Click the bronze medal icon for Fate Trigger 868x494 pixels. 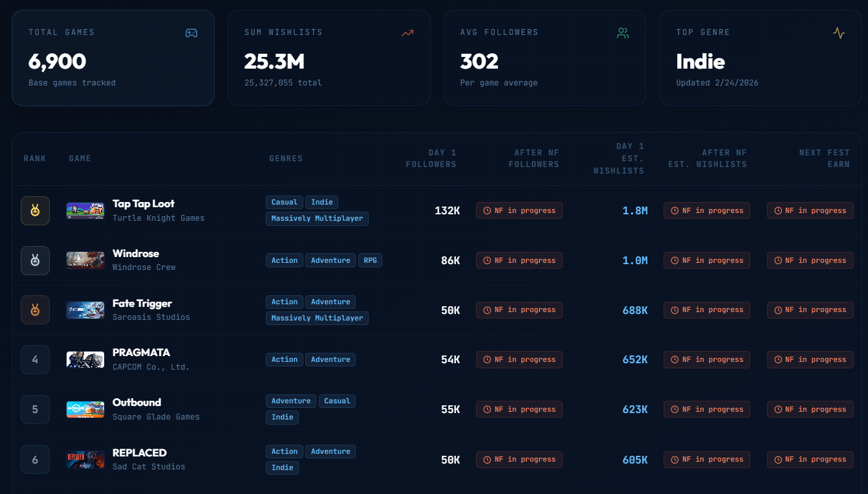35,310
